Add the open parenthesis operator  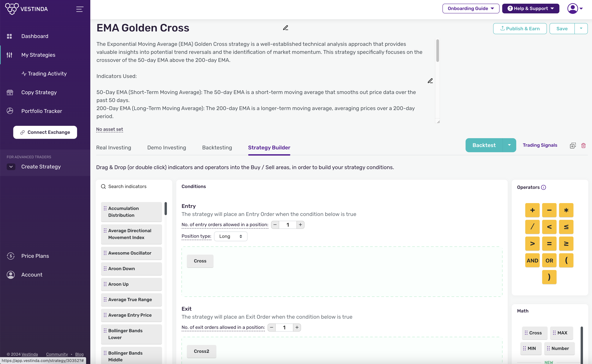[566, 260]
